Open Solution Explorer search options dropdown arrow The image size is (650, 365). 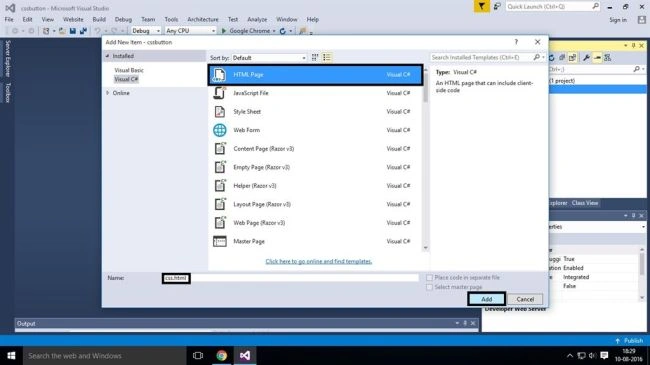coord(643,69)
